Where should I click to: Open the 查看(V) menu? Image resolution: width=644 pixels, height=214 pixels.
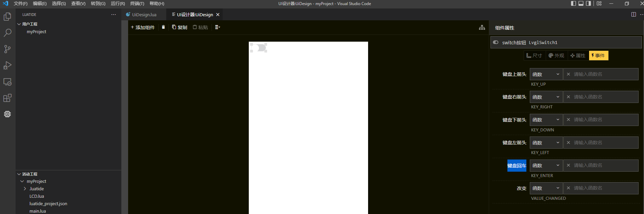coord(78,3)
